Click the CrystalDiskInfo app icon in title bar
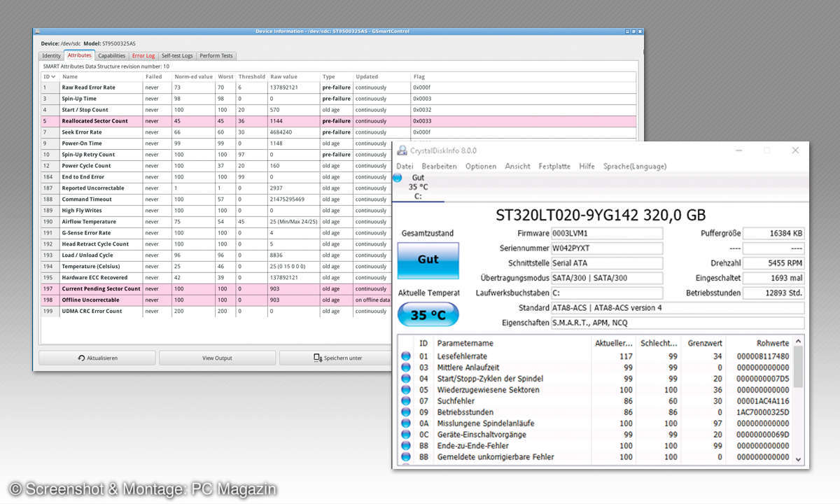Image resolution: width=840 pixels, height=504 pixels. [402, 151]
